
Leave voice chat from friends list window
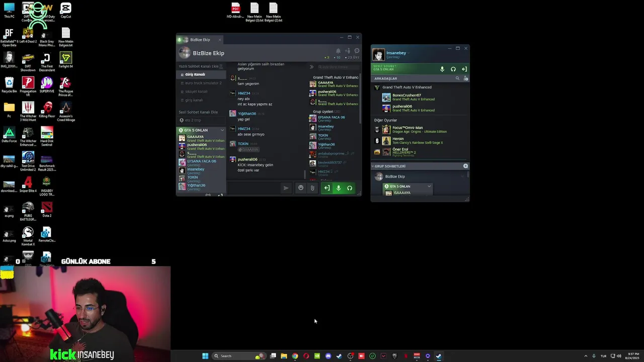click(x=464, y=69)
